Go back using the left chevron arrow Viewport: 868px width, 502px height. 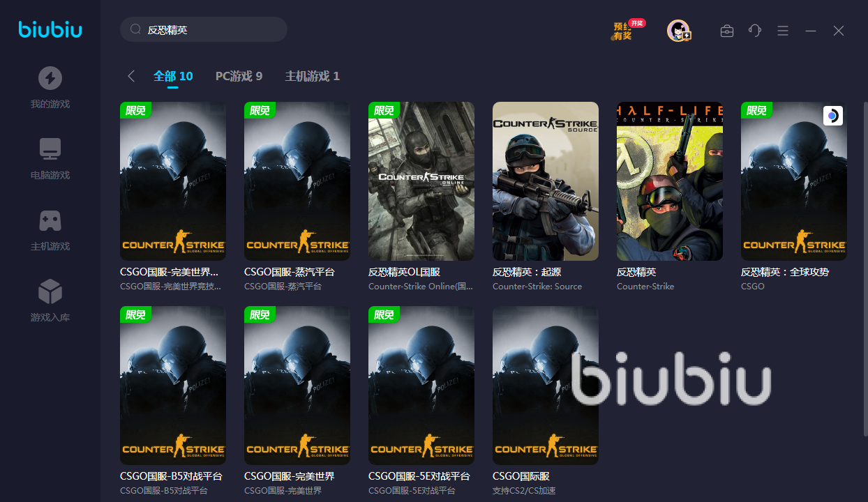coord(131,76)
